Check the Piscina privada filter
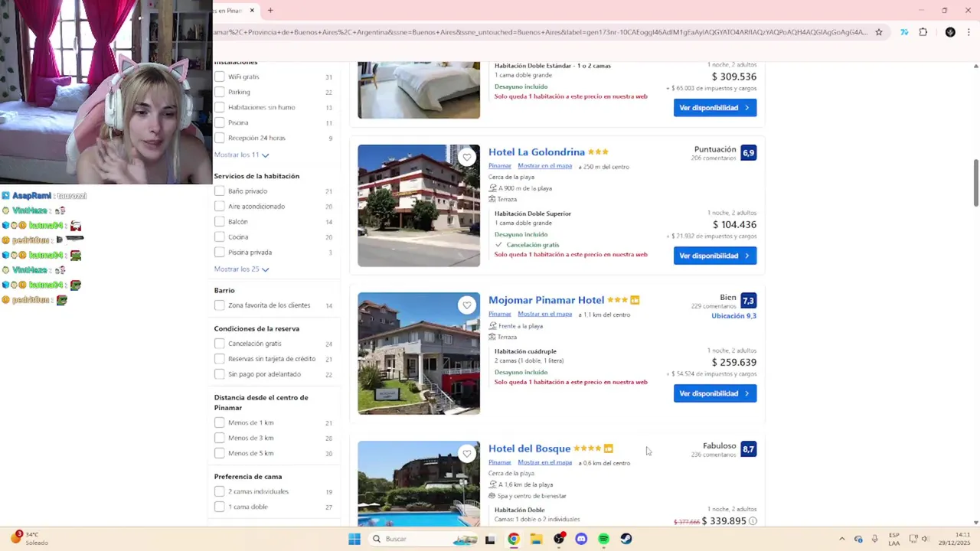 (220, 252)
